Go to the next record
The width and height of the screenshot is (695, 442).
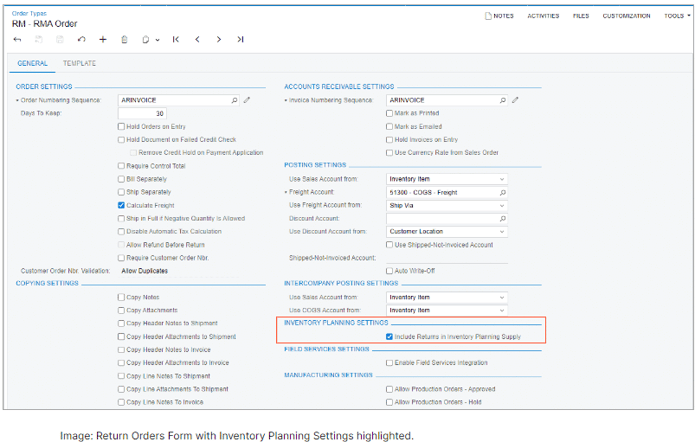[219, 40]
